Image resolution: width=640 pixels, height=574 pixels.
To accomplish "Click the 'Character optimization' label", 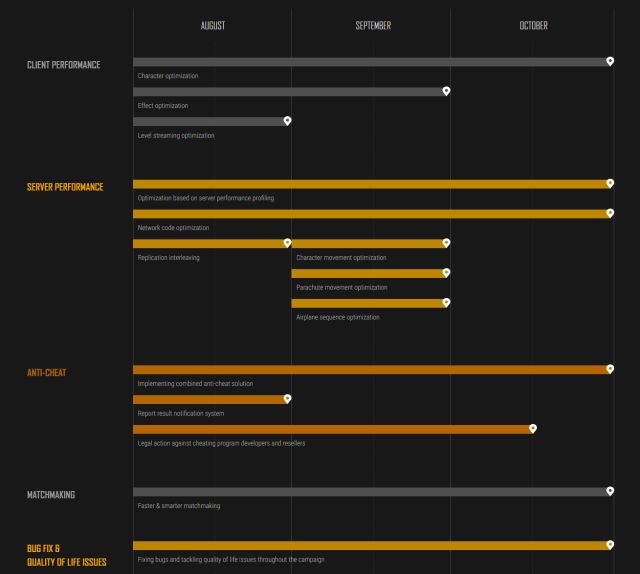I will [x=168, y=76].
